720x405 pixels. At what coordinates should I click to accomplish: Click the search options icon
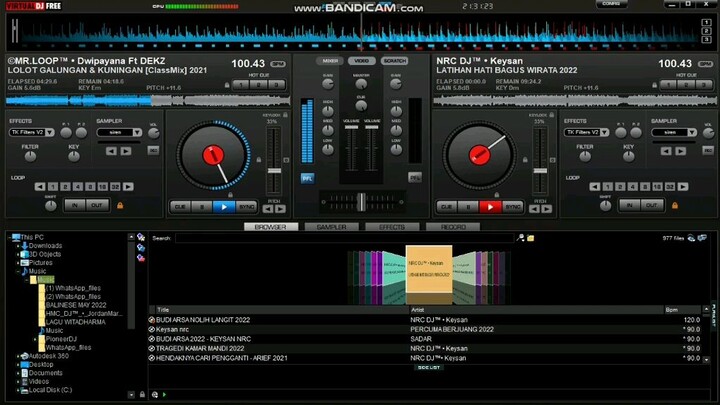(x=520, y=238)
